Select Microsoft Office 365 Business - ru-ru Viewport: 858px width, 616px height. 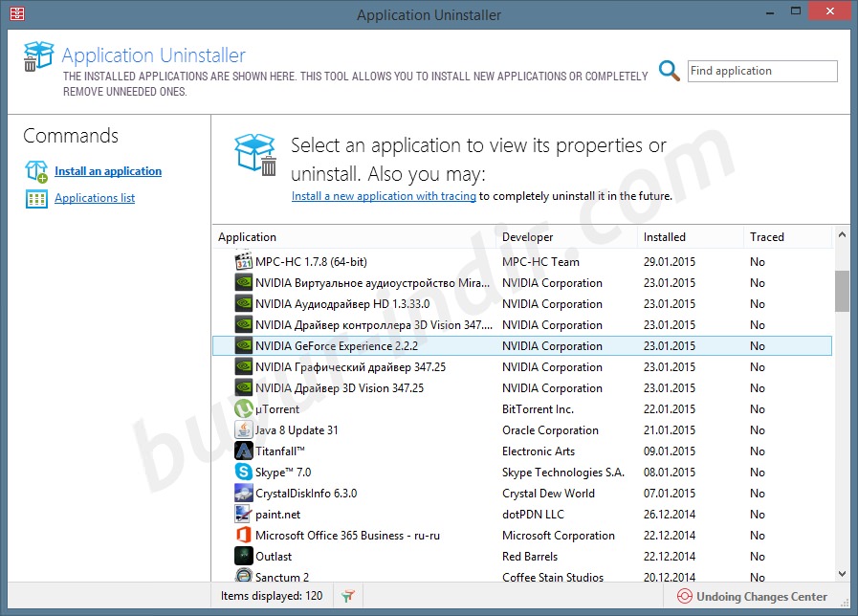tap(522, 535)
